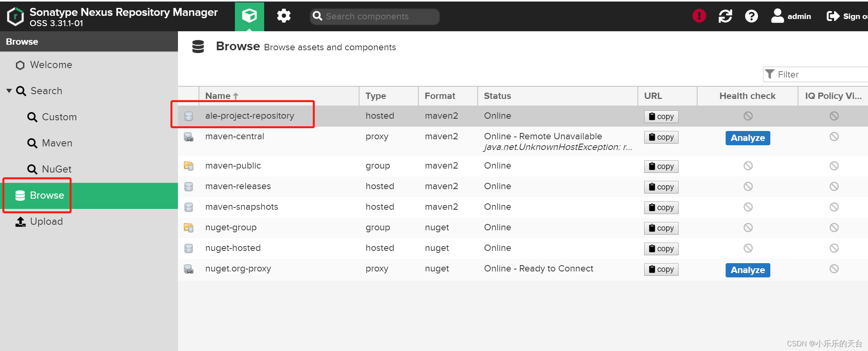Sort by Name column header
Viewport: 868px width, 351px height.
click(x=279, y=96)
